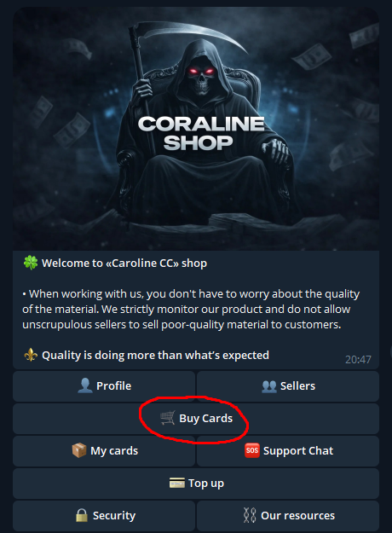Open the Security text label

click(x=114, y=516)
